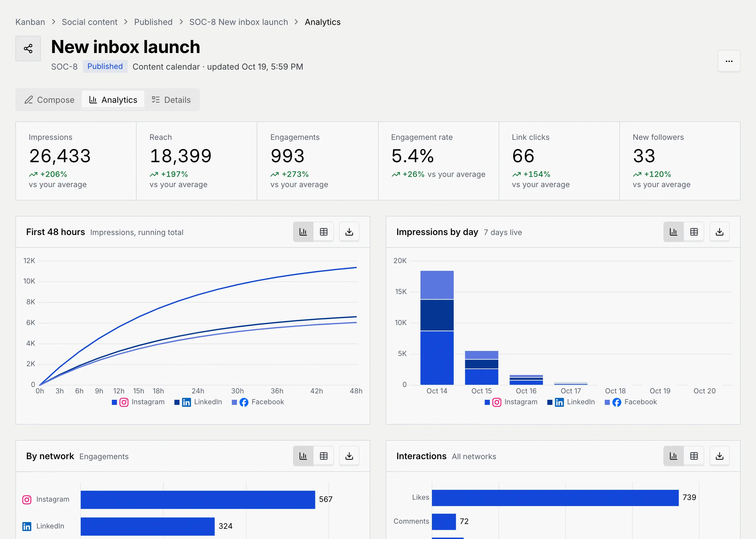Toggle Facebook in First 48 hours legend

(x=258, y=402)
